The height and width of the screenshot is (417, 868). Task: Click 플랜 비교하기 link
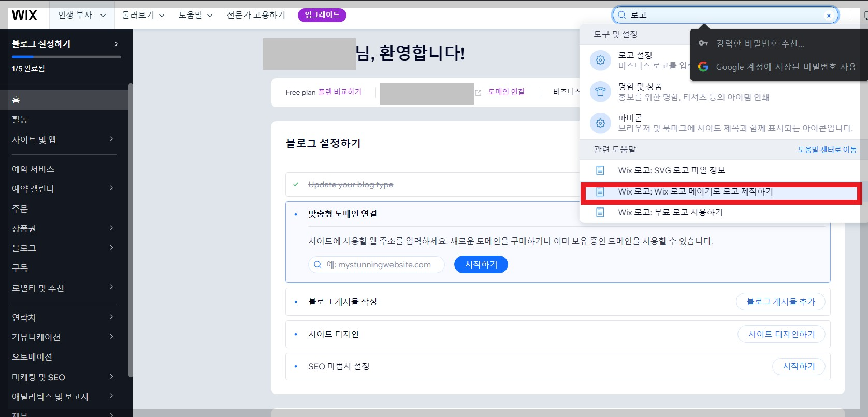(x=340, y=92)
